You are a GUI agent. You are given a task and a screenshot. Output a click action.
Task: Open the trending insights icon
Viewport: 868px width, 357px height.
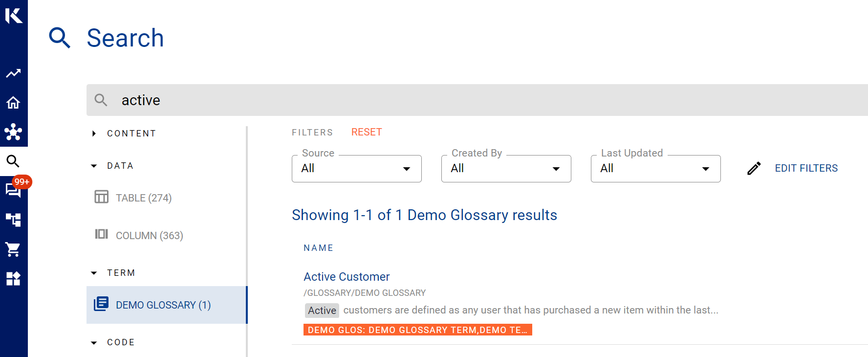tap(13, 73)
